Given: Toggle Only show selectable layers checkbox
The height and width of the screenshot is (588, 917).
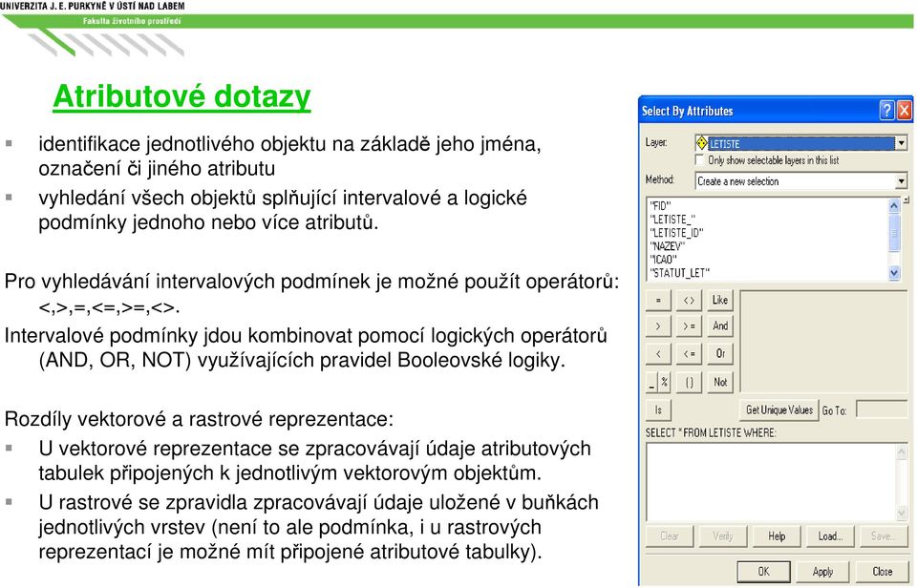Looking at the screenshot, I should (x=699, y=159).
